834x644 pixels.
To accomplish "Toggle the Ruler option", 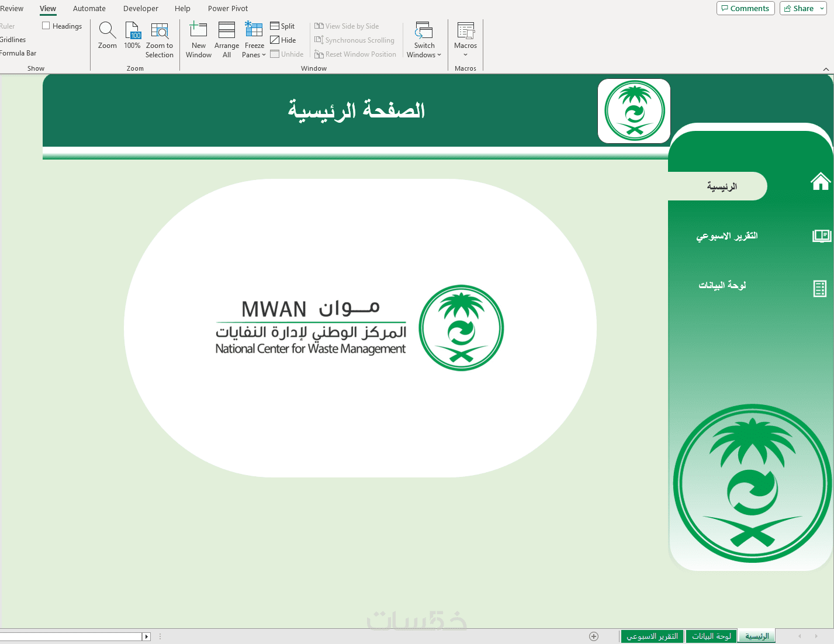I will [x=8, y=26].
